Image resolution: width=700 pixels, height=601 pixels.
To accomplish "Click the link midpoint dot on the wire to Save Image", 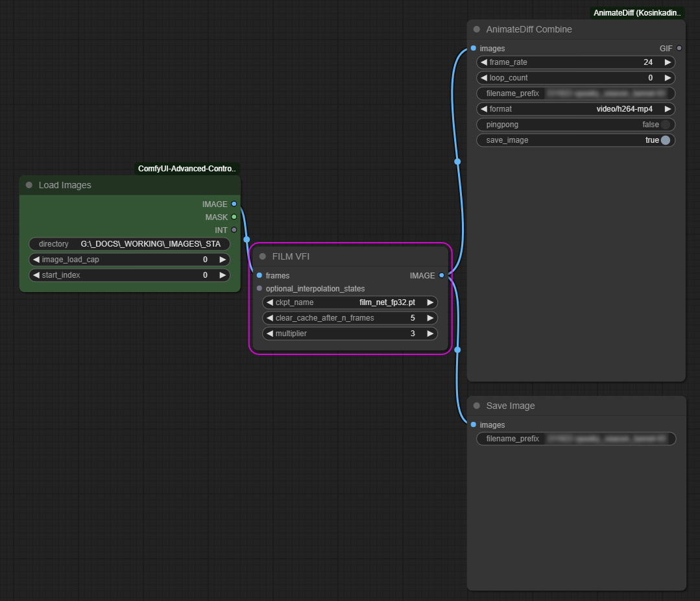I will tap(457, 350).
